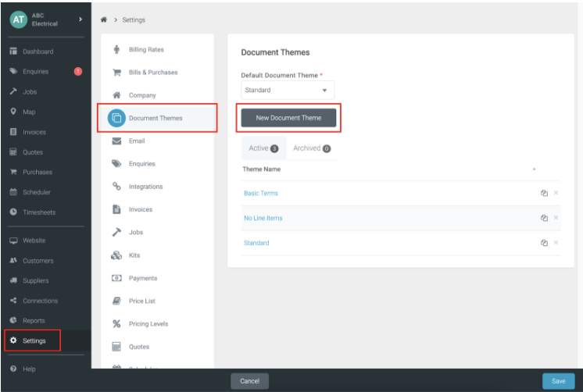Viewport: 583px width, 392px height.
Task: Open the Purchases cart icon
Action: click(13, 172)
